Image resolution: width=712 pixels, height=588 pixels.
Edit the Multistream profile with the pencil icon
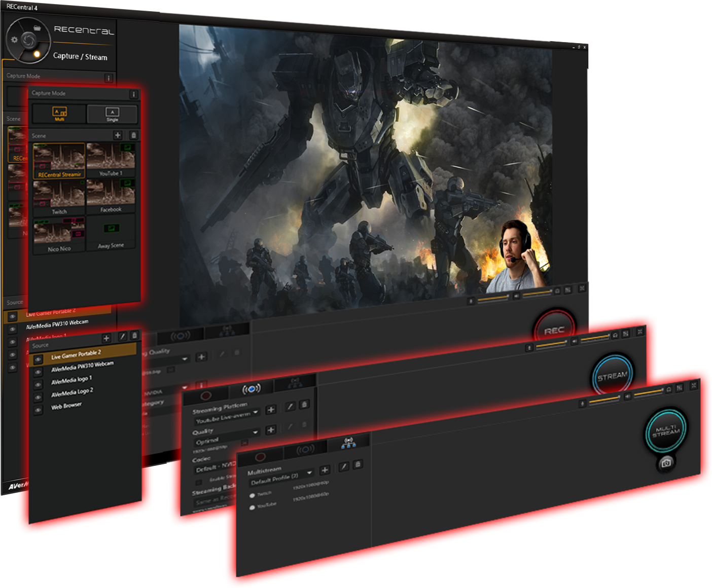pyautogui.click(x=344, y=466)
